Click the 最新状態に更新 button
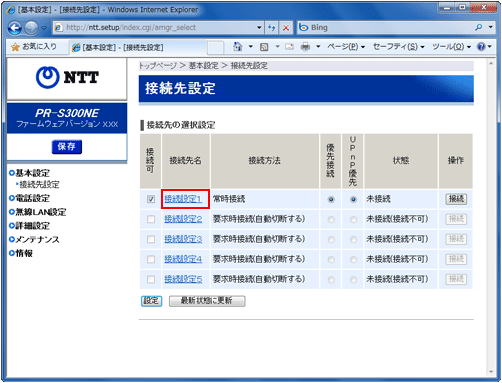Screen dimensions: 502x383 pos(207,301)
